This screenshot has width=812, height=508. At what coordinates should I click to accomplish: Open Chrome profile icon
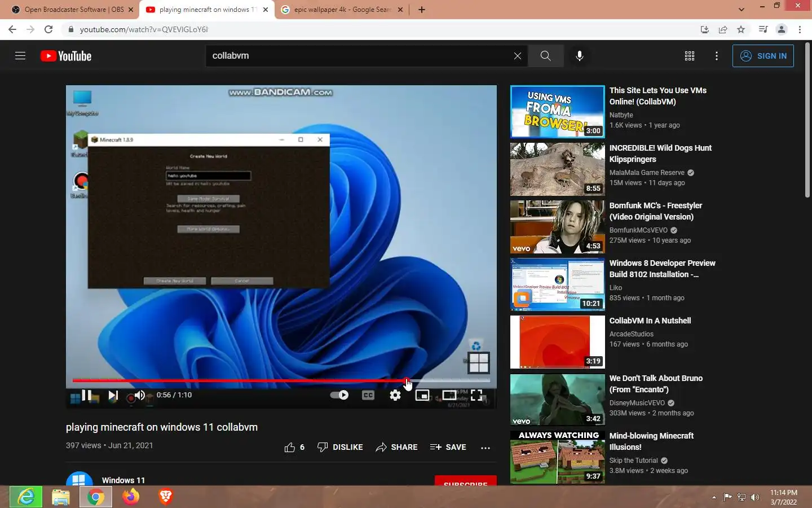tap(782, 29)
